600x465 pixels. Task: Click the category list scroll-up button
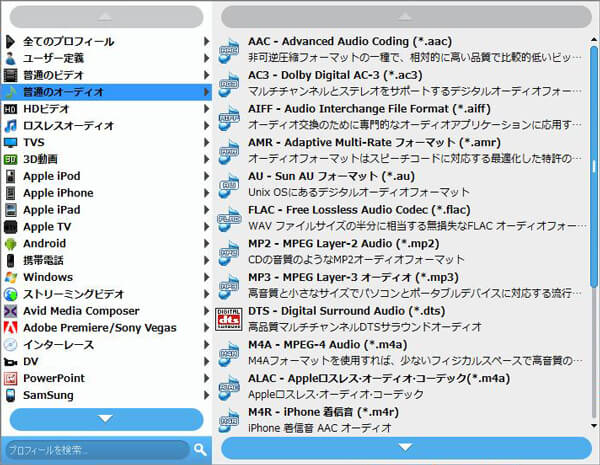pos(106,17)
